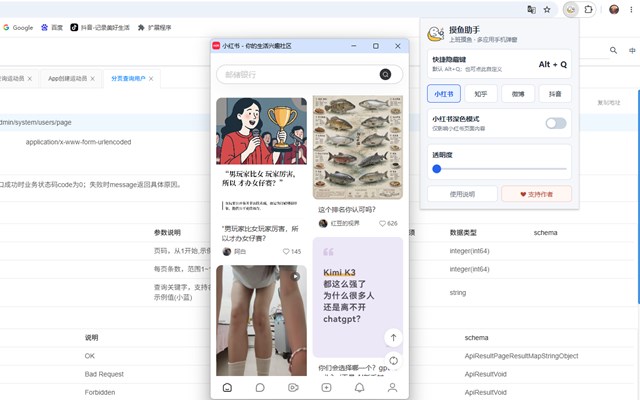This screenshot has width=640, height=400.
Task: Click the string data type cell
Action: click(458, 292)
